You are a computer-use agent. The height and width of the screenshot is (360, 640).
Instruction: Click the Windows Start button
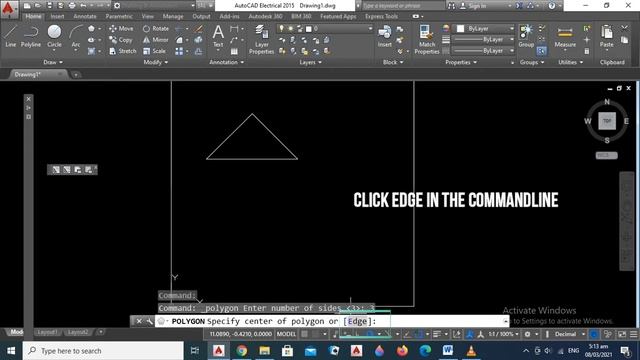coord(11,351)
